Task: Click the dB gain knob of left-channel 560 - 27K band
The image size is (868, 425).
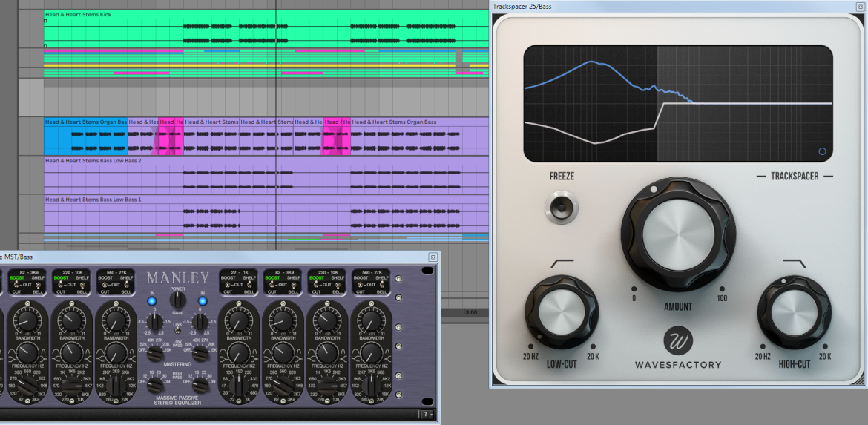Action: (x=116, y=321)
